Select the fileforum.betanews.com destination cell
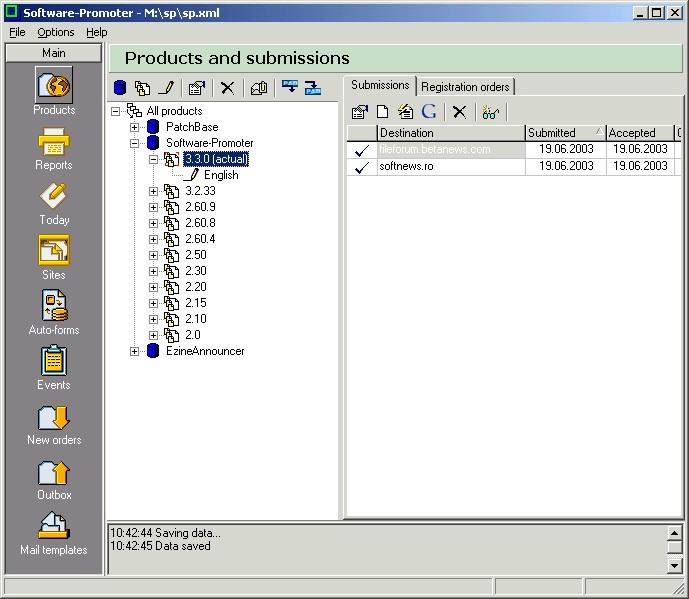 (x=451, y=150)
